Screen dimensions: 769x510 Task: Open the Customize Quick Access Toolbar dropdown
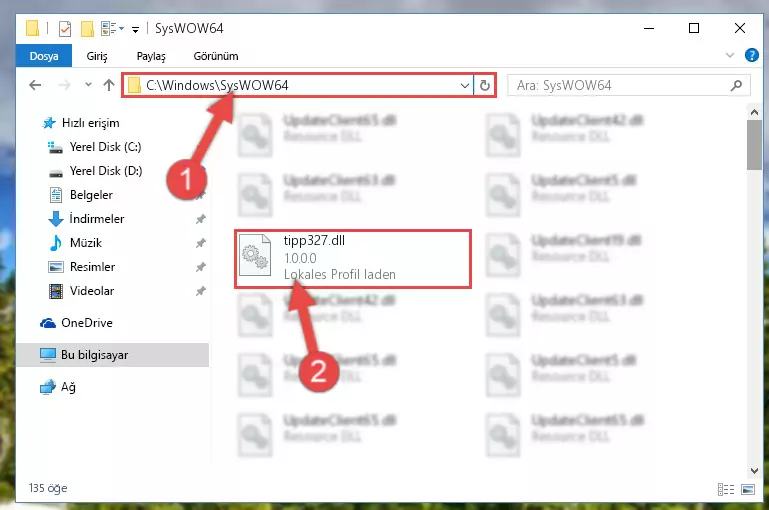click(x=135, y=30)
